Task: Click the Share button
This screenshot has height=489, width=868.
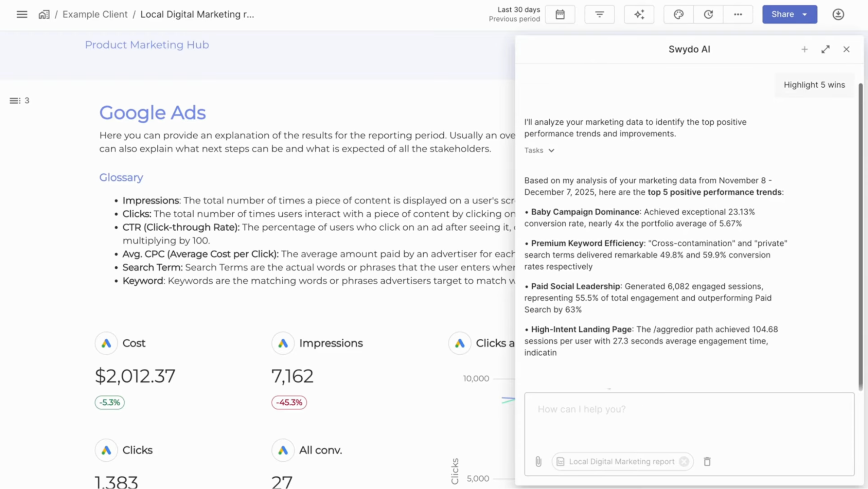Action: 782,14
